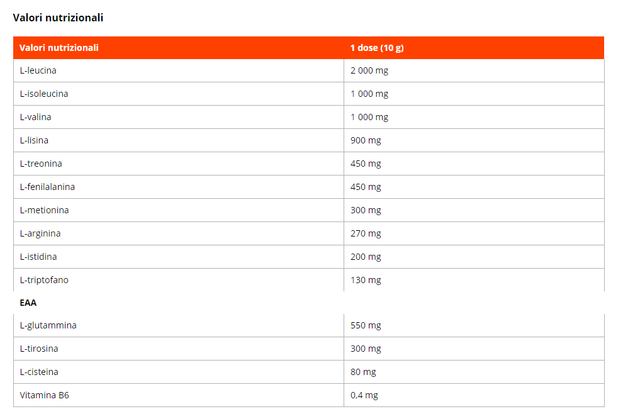Select the L-leucina row label
Image resolution: width=640 pixels, height=419 pixels.
pos(40,70)
